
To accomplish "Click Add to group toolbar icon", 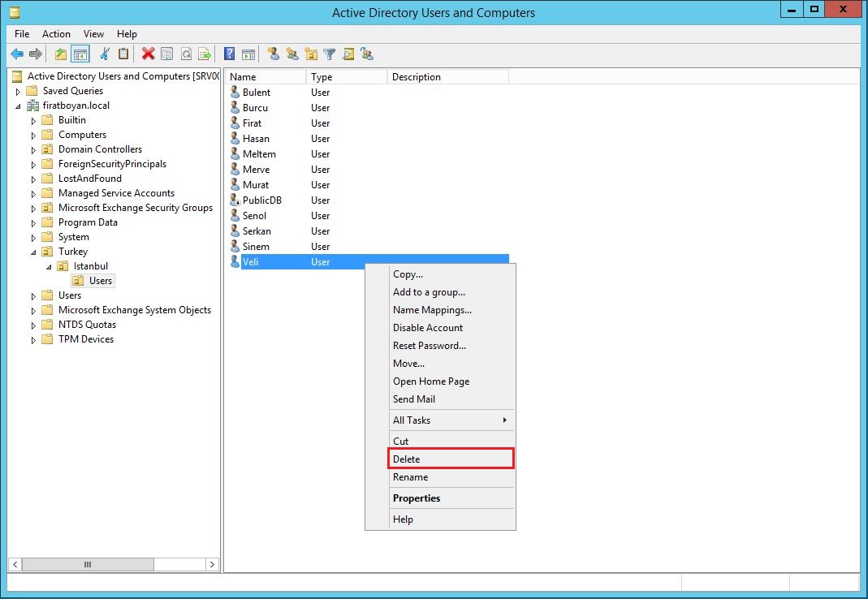I will [x=366, y=54].
